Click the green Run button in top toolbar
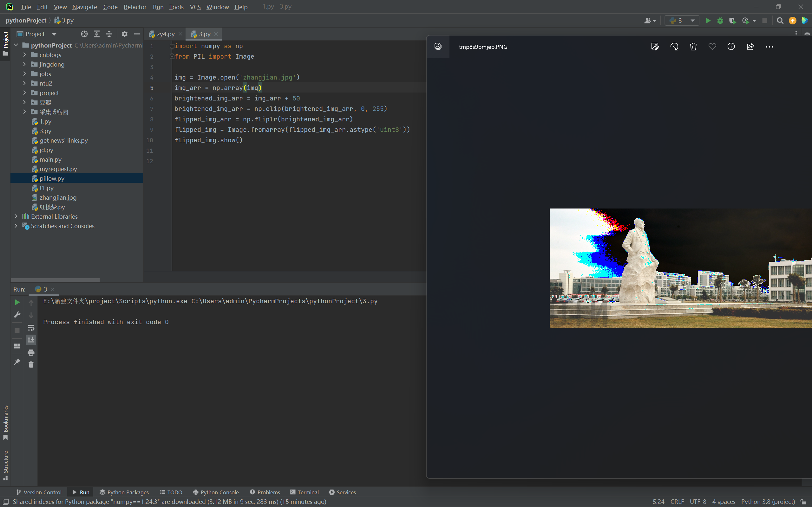Image resolution: width=812 pixels, height=507 pixels. click(x=708, y=21)
